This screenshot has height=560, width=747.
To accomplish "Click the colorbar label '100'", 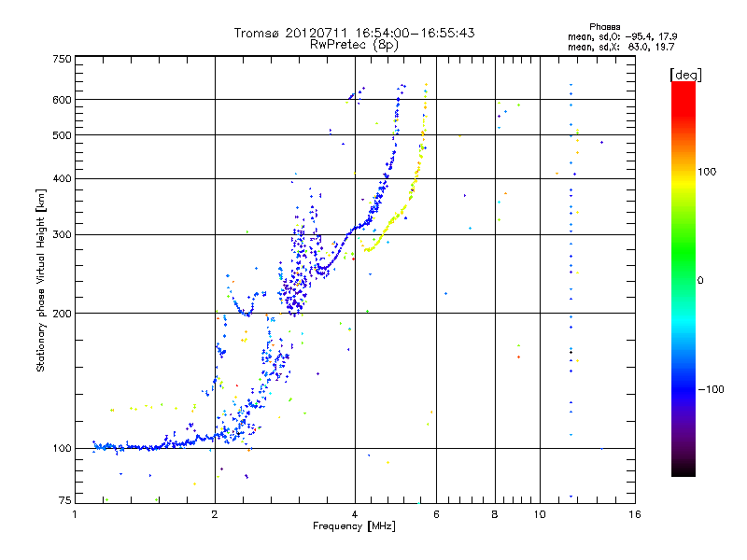I will pyautogui.click(x=707, y=172).
